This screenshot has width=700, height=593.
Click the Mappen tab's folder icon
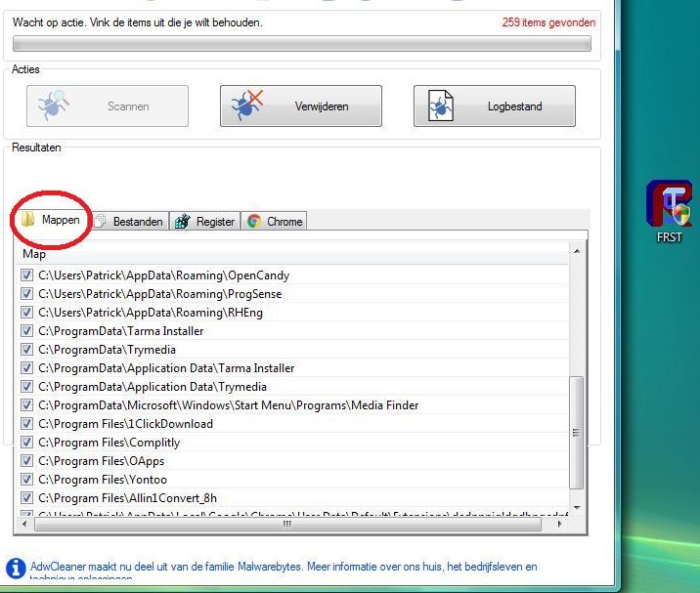pyautogui.click(x=28, y=220)
